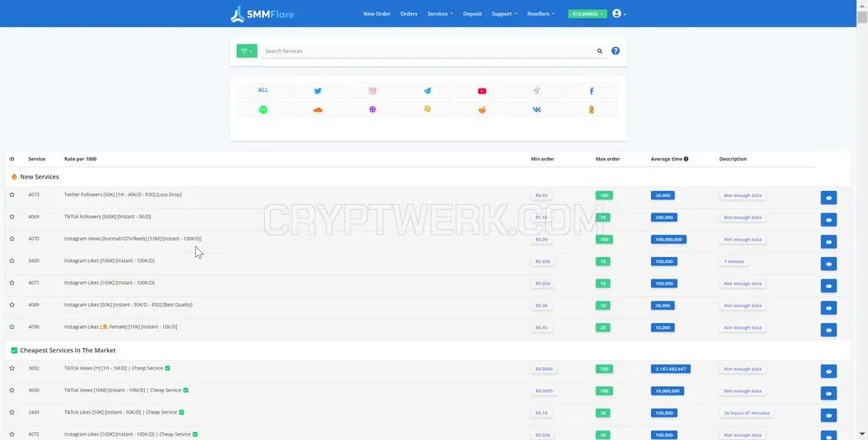868x440 pixels.
Task: Filter services by Facebook icon
Action: [592, 91]
